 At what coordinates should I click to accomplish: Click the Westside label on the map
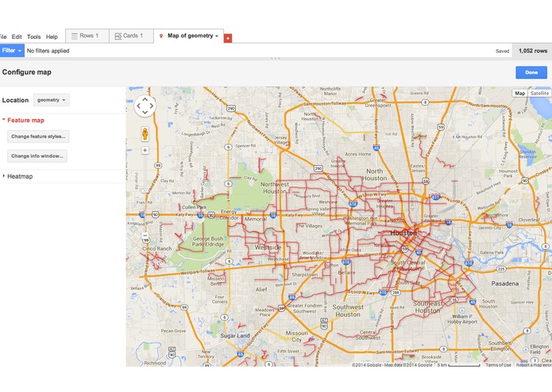click(268, 248)
